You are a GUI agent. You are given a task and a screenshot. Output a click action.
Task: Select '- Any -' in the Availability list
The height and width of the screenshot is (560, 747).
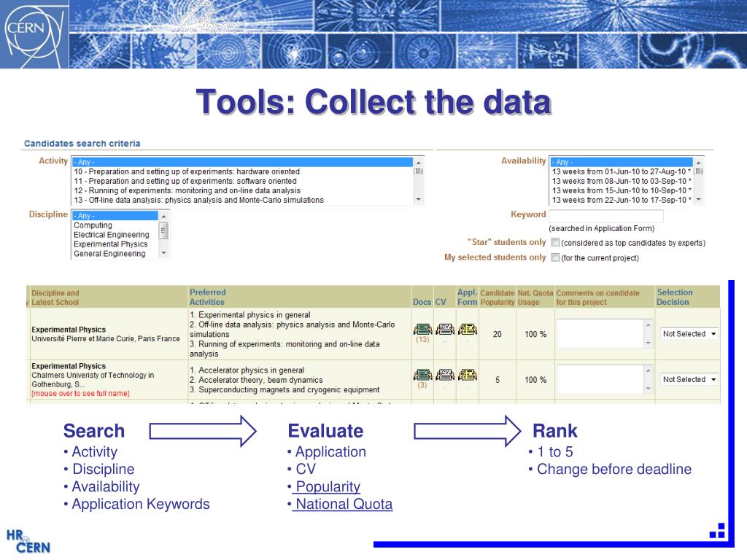click(622, 162)
